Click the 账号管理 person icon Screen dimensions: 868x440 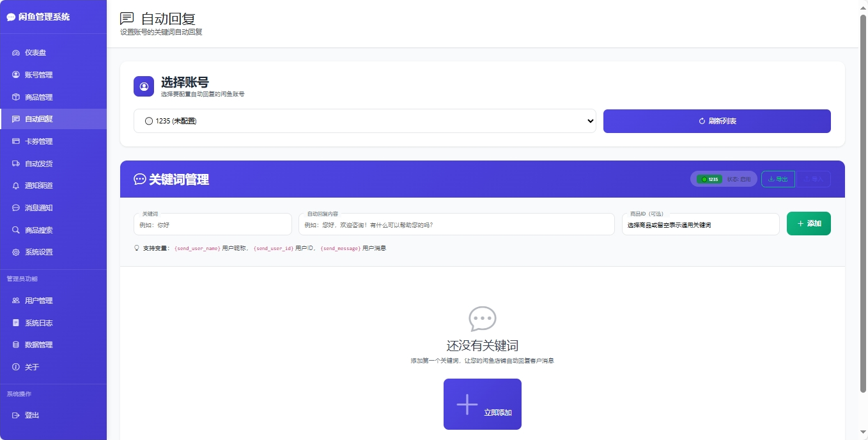point(16,75)
